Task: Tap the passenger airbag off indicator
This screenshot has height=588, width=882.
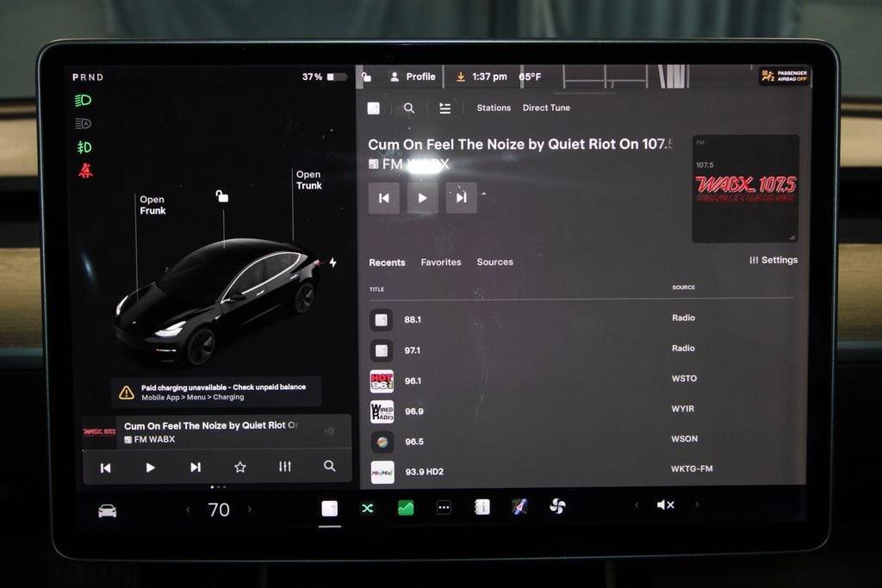Action: (x=785, y=77)
